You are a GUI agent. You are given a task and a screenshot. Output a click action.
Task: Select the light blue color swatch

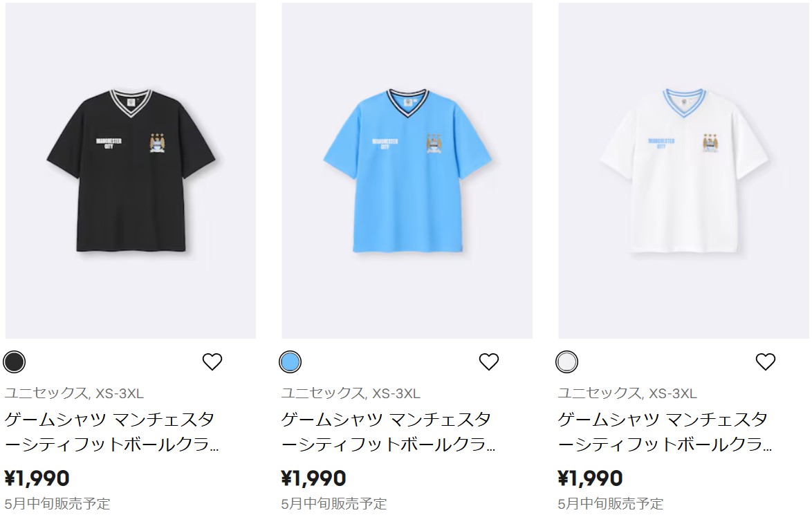[x=290, y=362]
